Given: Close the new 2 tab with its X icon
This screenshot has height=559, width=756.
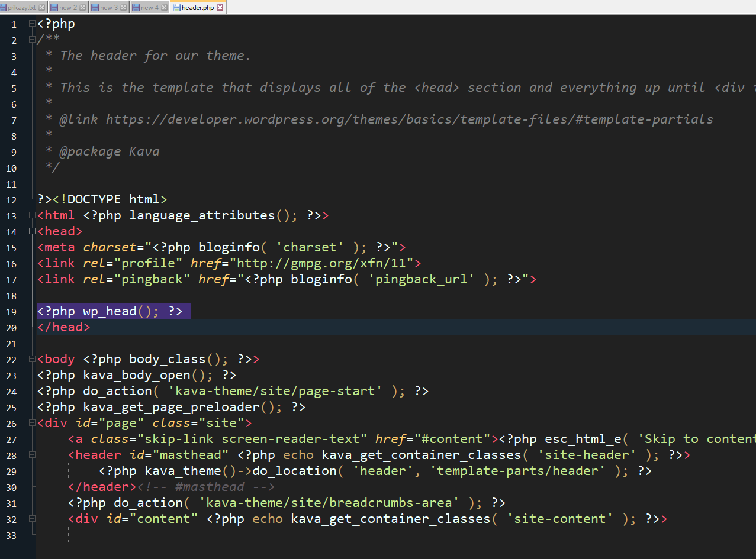Looking at the screenshot, I should [82, 7].
